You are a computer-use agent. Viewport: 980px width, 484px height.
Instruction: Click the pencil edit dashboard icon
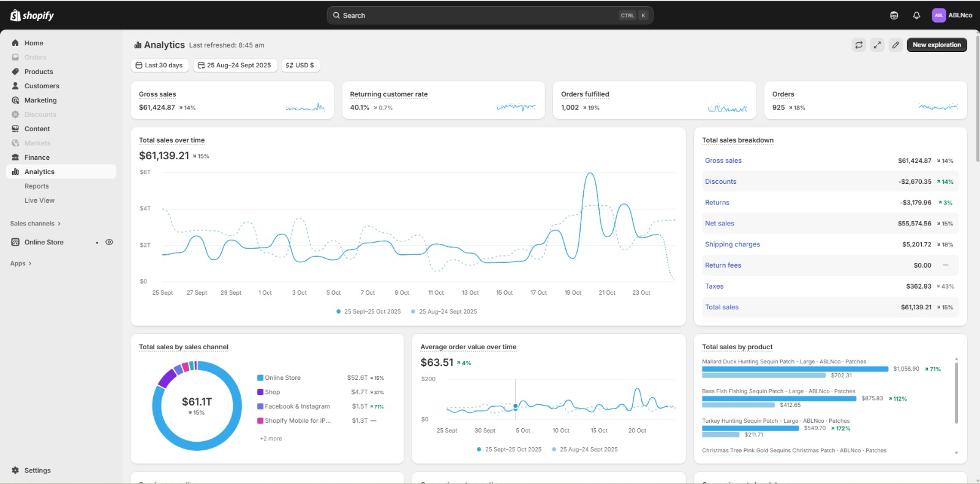[895, 45]
